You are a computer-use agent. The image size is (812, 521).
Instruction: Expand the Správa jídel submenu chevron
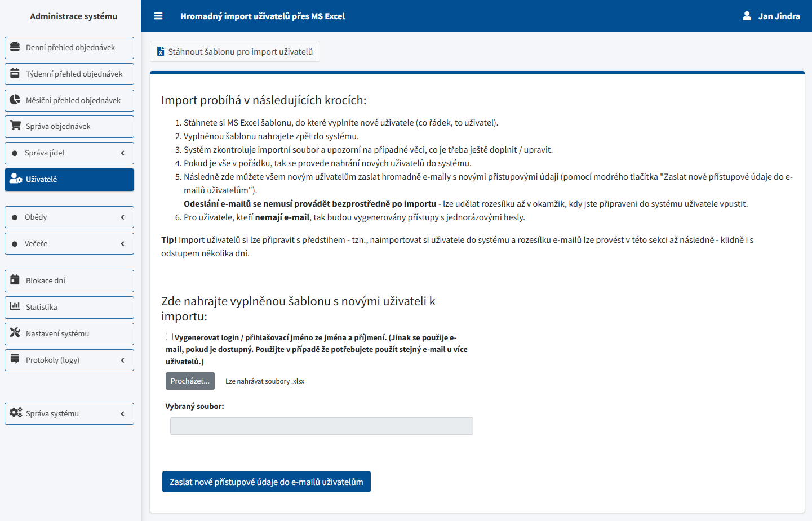tap(122, 153)
